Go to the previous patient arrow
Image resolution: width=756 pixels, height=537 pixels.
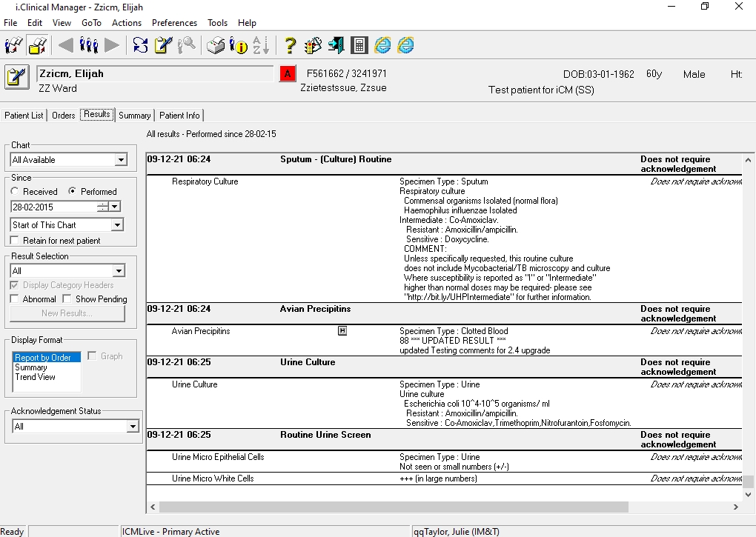point(65,45)
